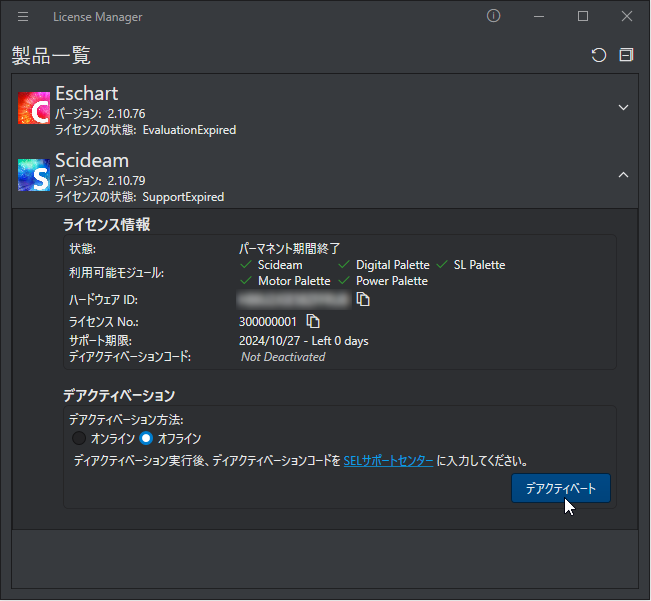The height and width of the screenshot is (601, 651).
Task: Click the EvaluationExpired license status
Action: click(189, 130)
